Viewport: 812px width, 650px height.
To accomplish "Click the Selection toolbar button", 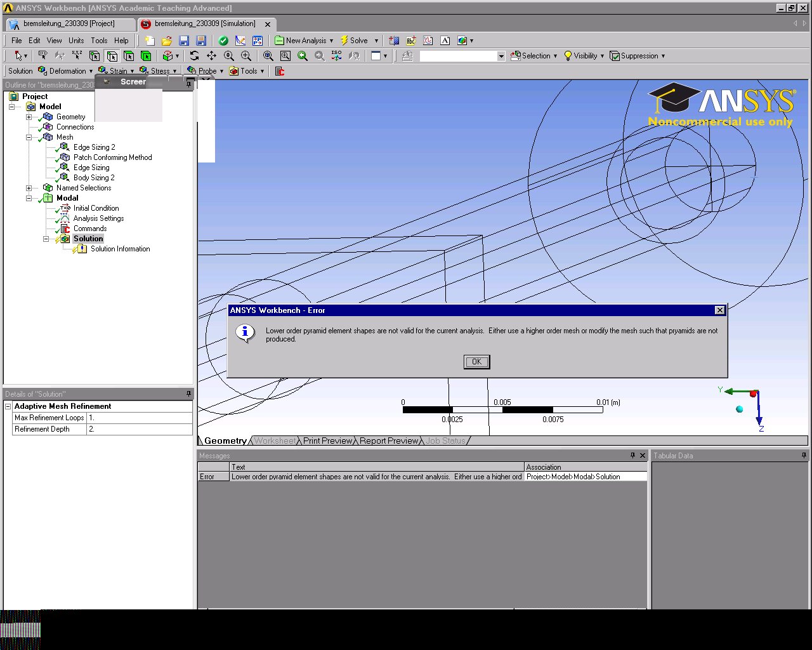I will pyautogui.click(x=534, y=56).
